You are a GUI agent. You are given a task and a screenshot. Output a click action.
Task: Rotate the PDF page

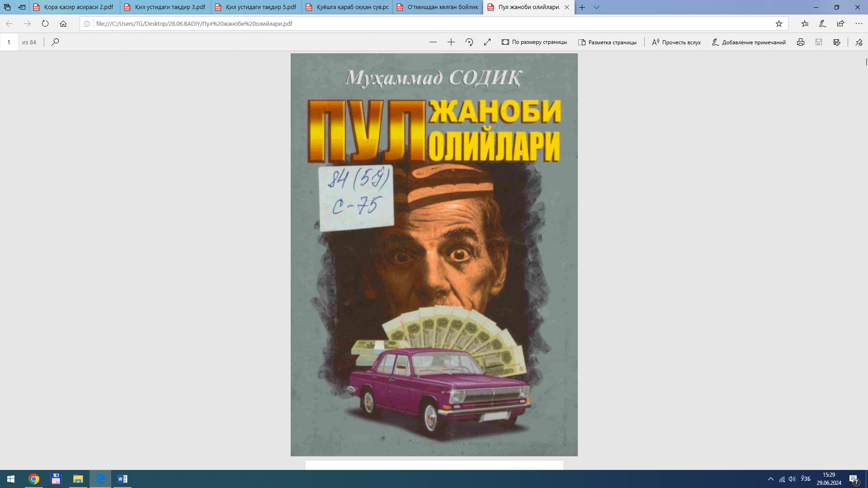tap(469, 42)
